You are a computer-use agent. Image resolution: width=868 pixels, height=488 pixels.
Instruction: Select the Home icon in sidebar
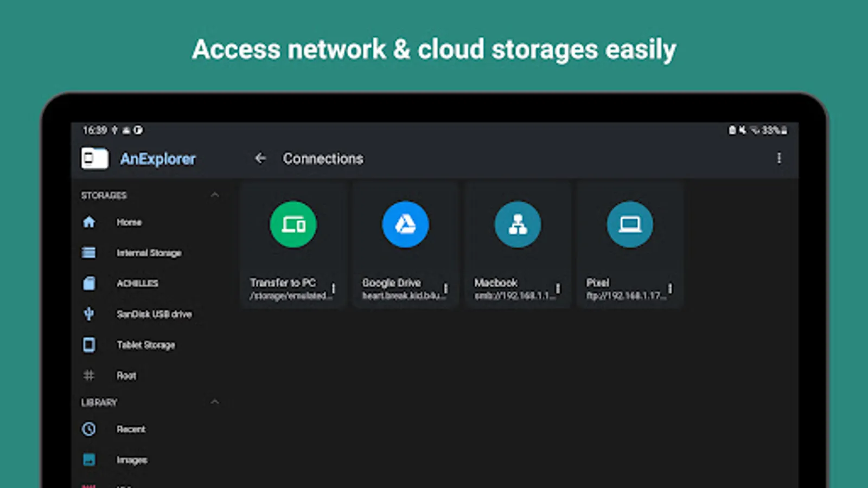tap(89, 222)
